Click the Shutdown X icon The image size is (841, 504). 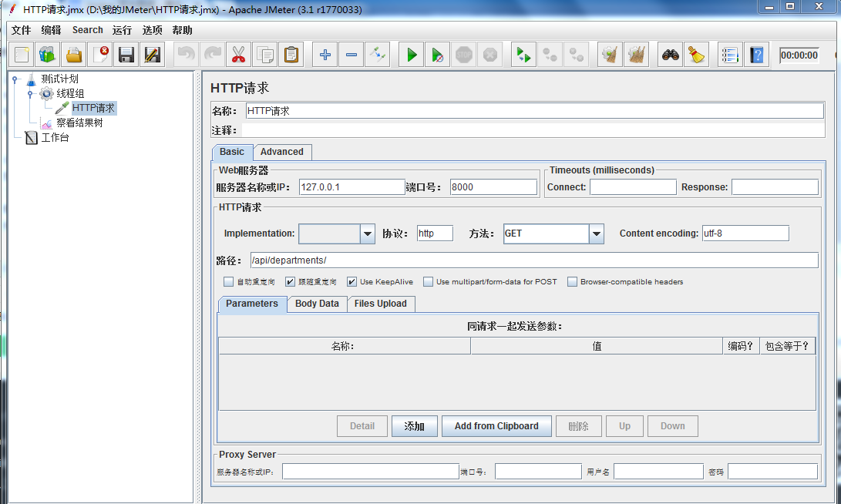[490, 55]
